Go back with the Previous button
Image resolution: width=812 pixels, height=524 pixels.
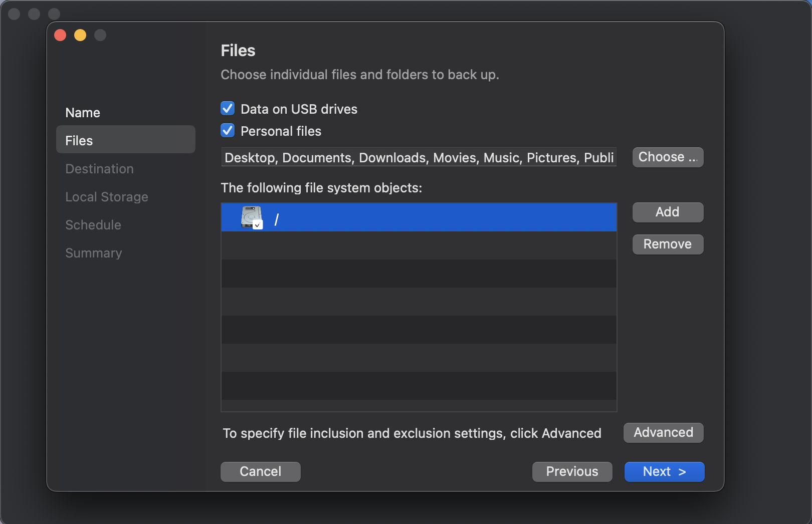[x=572, y=472]
